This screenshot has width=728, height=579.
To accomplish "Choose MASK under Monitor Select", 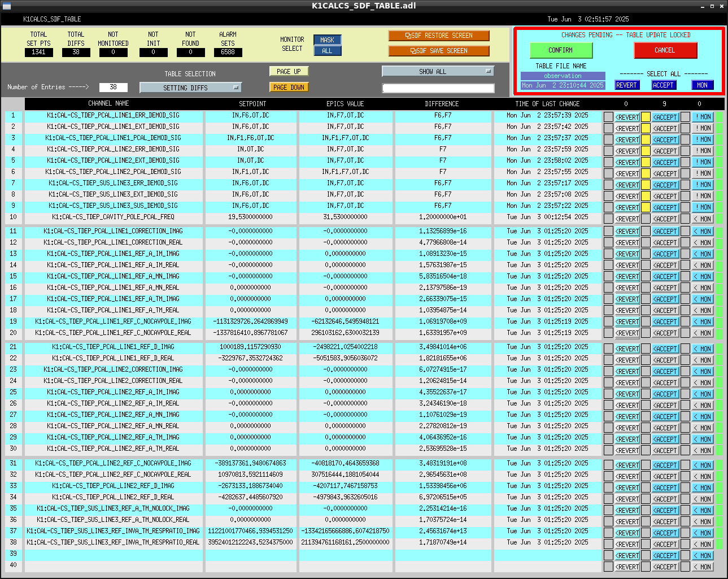I will tap(328, 40).
